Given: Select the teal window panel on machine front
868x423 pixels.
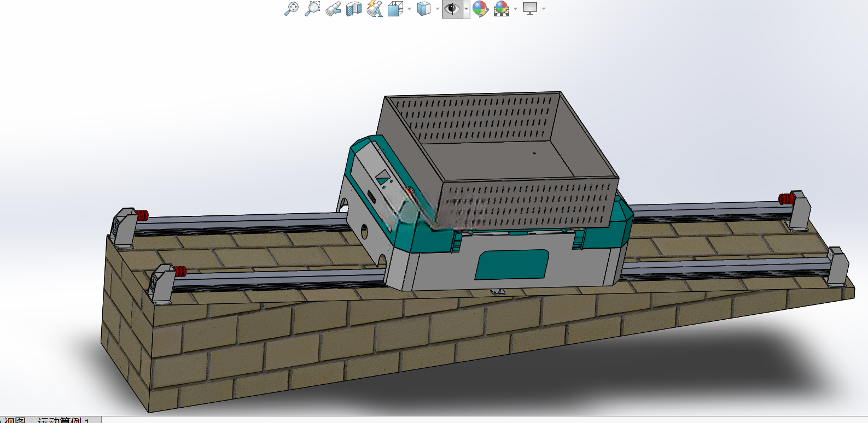Looking at the screenshot, I should tap(512, 265).
